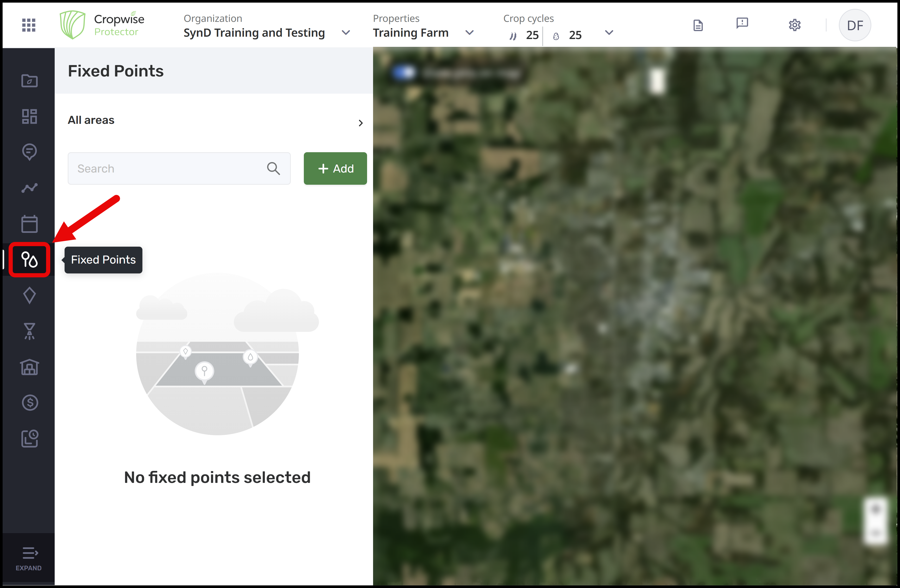Click the folder with leaf sidebar icon
The width and height of the screenshot is (900, 588).
pyautogui.click(x=29, y=80)
